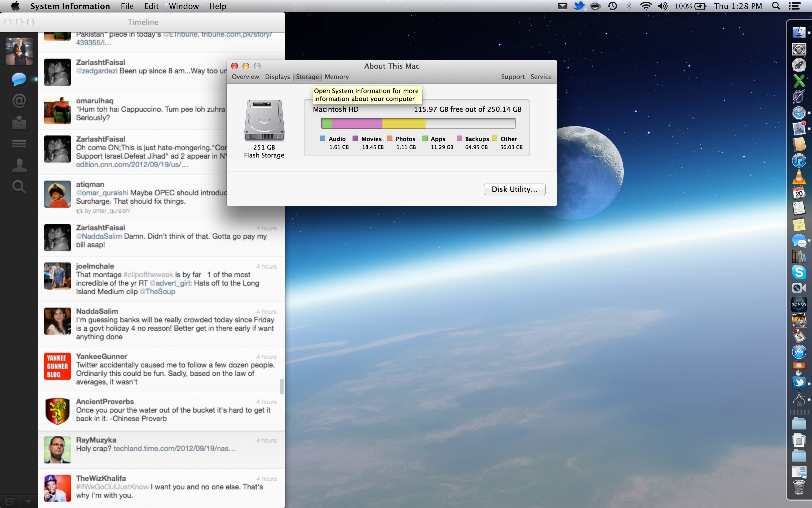Screen dimensions: 812x508
Task: Open the File menu
Action: (x=127, y=6)
